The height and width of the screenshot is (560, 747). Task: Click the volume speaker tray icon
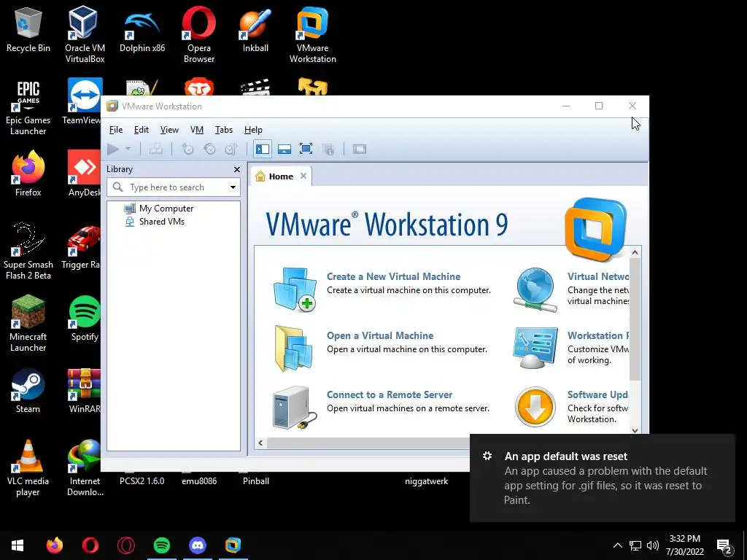click(x=653, y=545)
